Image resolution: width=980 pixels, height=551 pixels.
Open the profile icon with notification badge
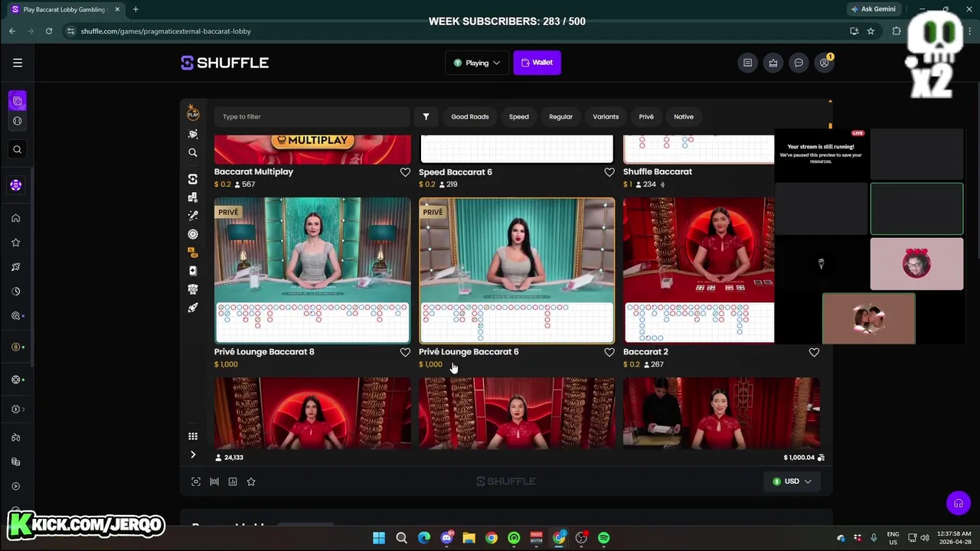825,63
